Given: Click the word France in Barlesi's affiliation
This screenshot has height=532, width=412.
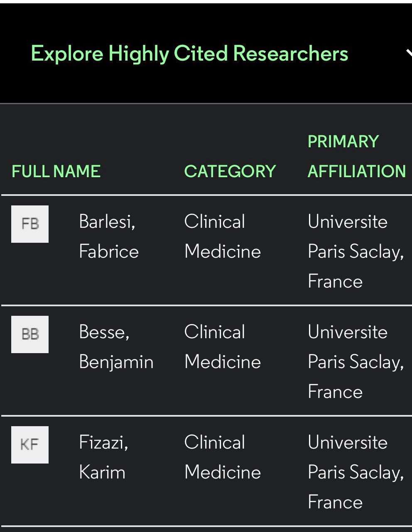Looking at the screenshot, I should click(335, 282).
